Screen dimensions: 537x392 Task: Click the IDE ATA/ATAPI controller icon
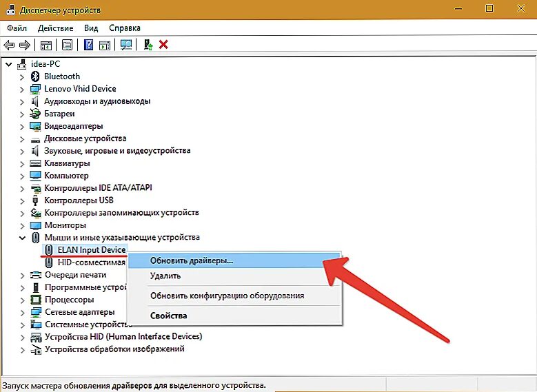36,188
